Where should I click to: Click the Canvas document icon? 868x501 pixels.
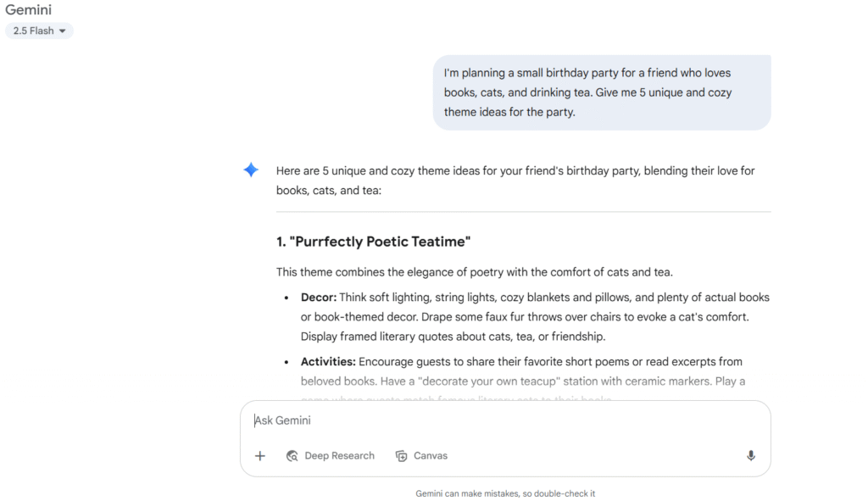[x=401, y=455]
